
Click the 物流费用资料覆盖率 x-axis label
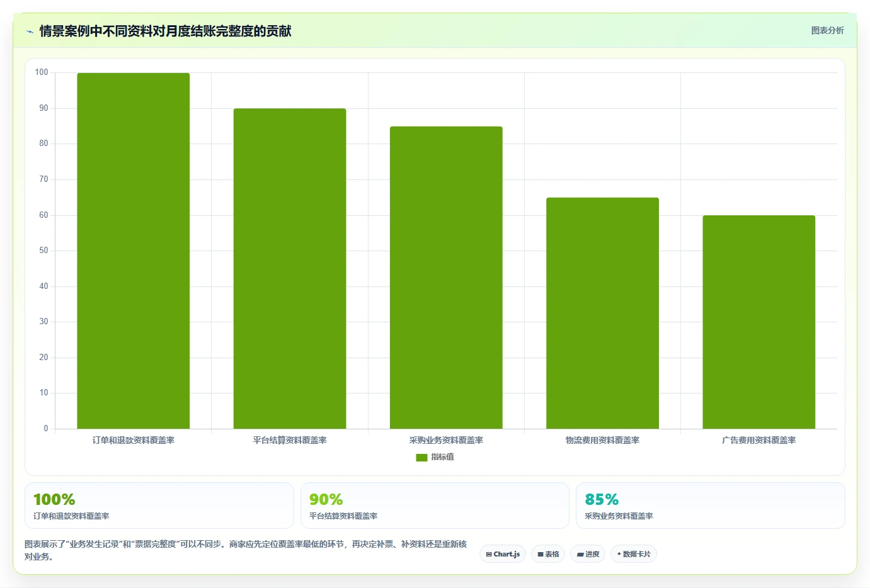click(602, 440)
